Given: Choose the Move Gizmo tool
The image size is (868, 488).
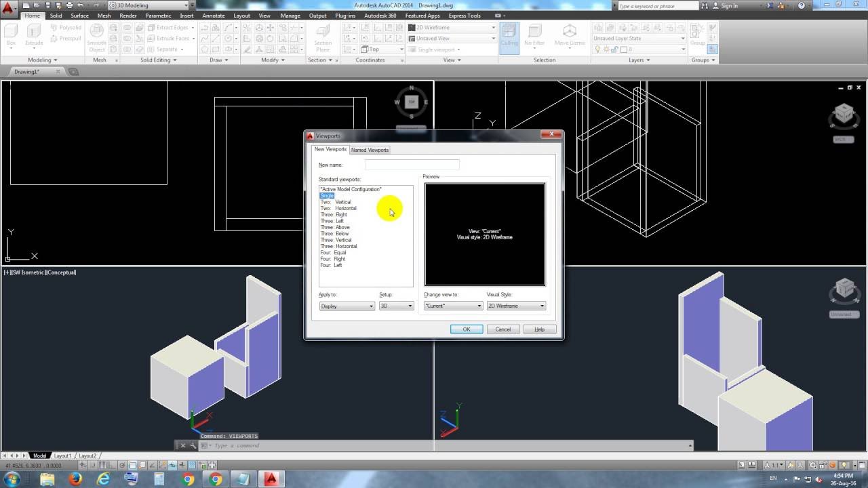Looking at the screenshot, I should (x=570, y=35).
